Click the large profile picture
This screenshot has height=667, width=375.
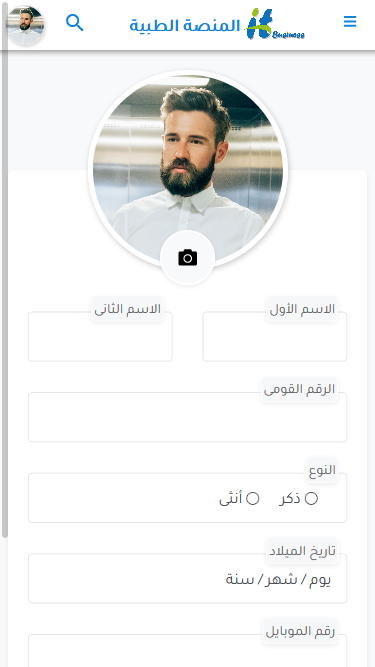(x=188, y=169)
